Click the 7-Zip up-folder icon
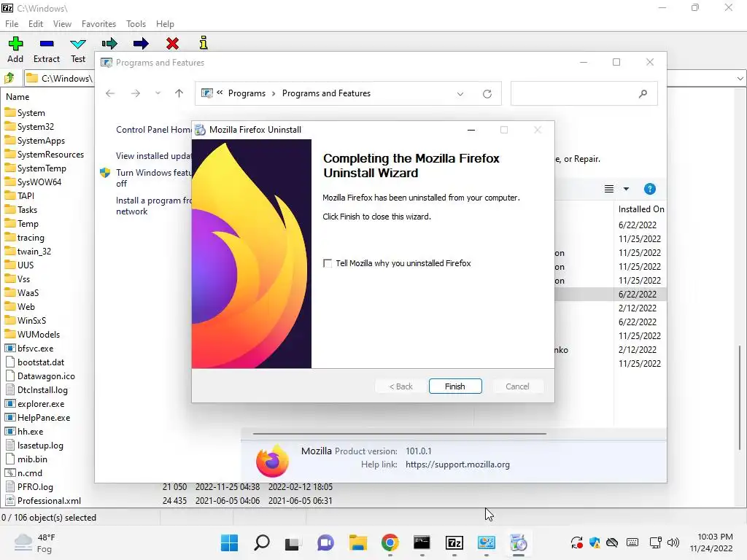This screenshot has width=747, height=560. tap(9, 77)
